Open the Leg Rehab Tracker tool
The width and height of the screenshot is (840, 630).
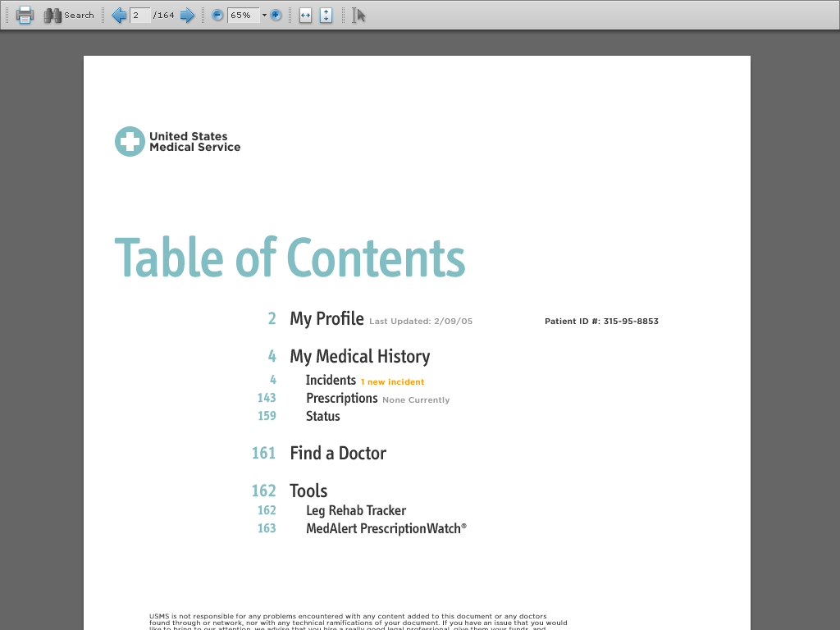tap(356, 511)
